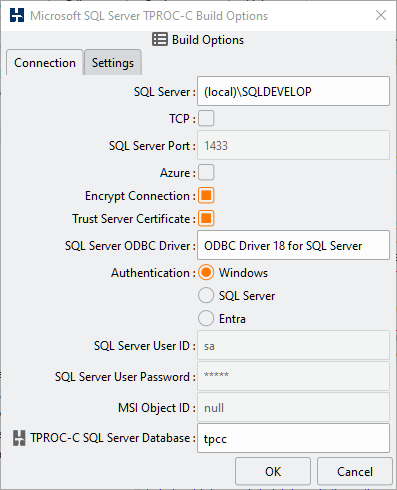Click the MSI Object ID field

(293, 407)
